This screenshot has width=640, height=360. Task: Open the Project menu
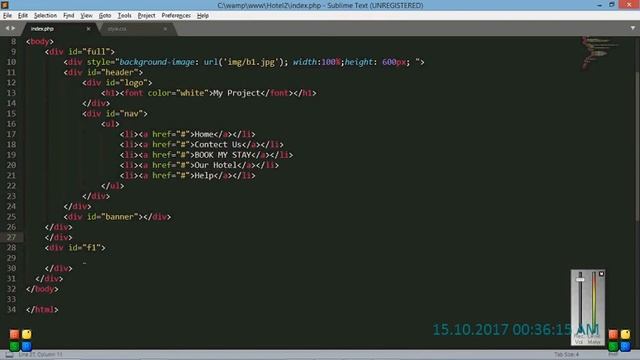pyautogui.click(x=147, y=16)
